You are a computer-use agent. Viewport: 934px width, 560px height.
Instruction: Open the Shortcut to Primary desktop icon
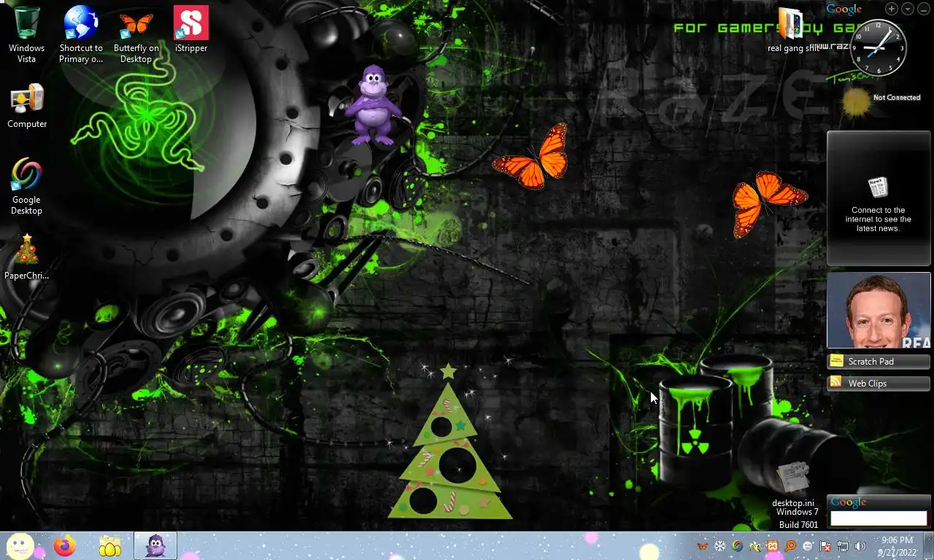pyautogui.click(x=81, y=34)
